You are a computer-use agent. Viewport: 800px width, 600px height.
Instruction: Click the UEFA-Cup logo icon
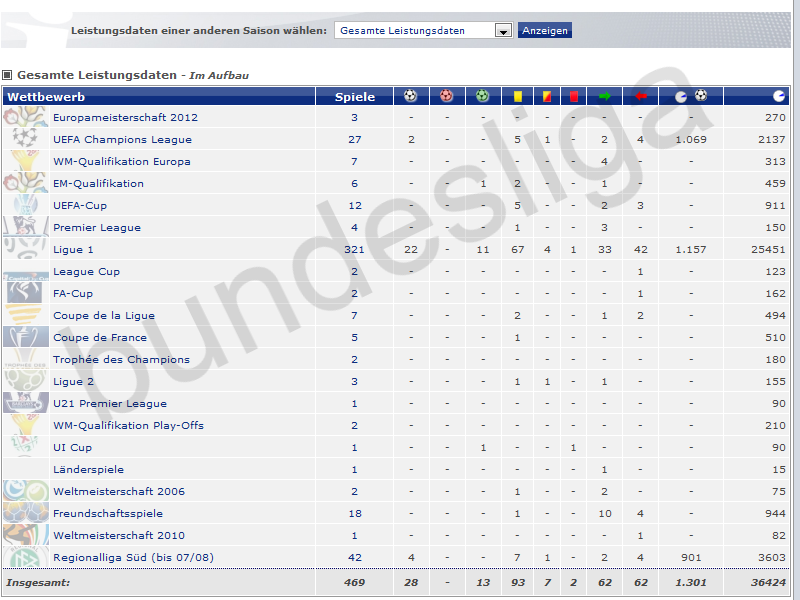[x=26, y=205]
